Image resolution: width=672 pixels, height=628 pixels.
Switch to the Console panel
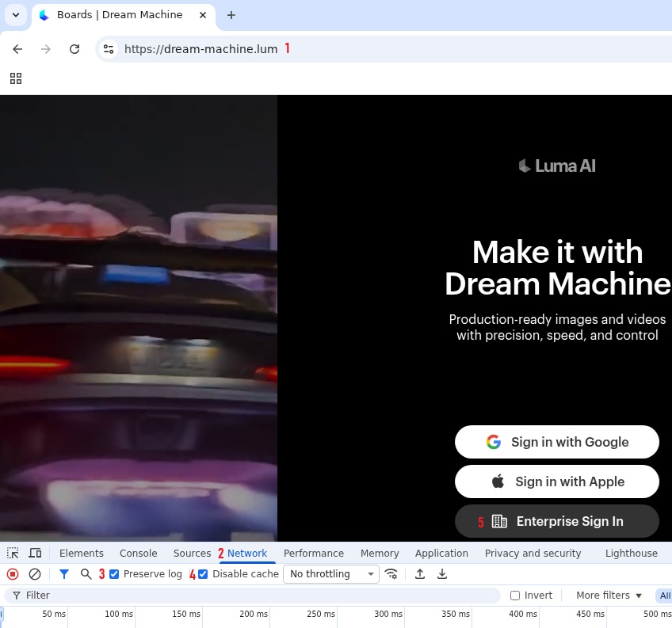(139, 553)
